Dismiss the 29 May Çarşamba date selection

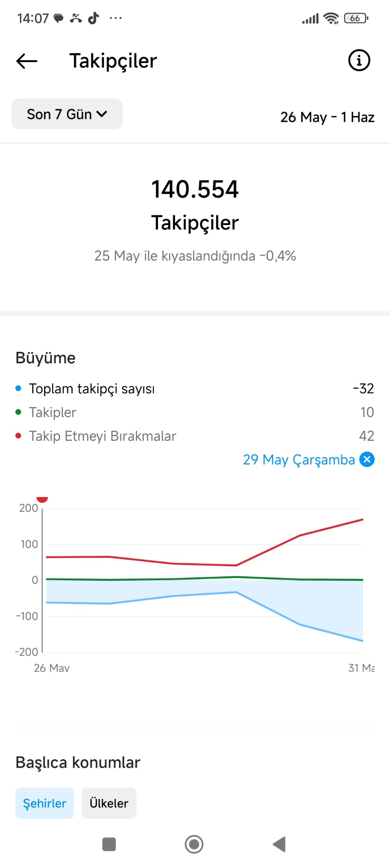[367, 459]
